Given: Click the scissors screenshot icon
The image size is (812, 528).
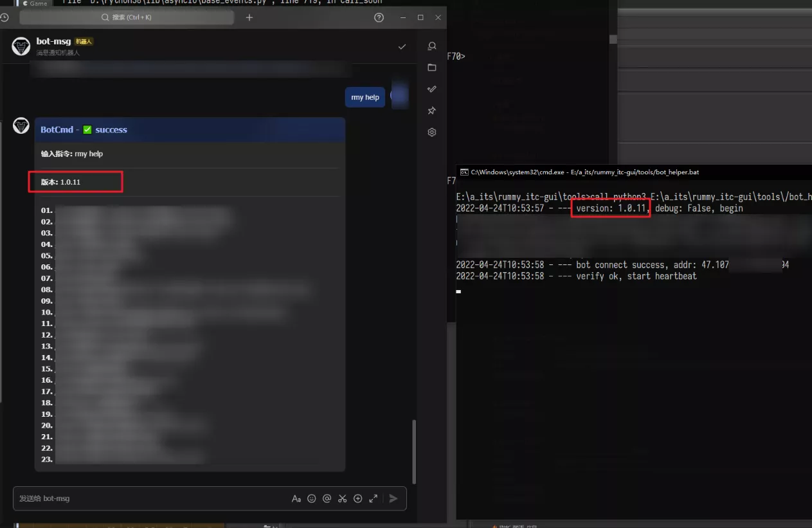Looking at the screenshot, I should click(343, 498).
